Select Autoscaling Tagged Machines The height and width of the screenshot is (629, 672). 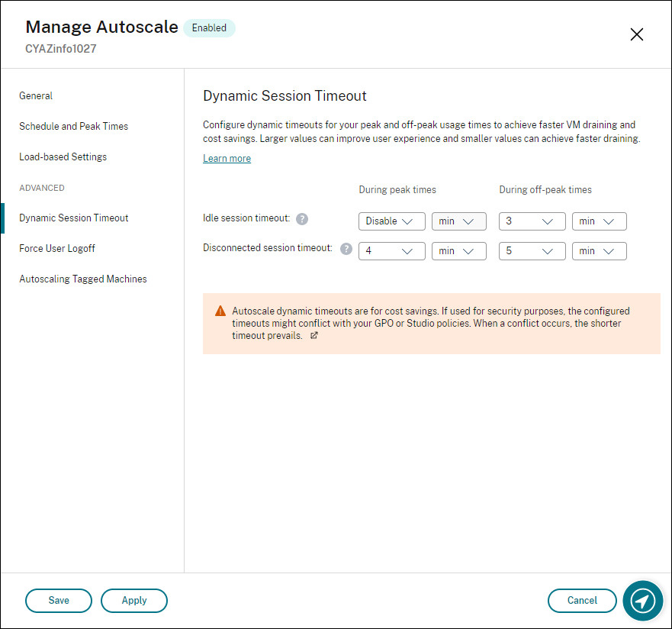[x=82, y=279]
